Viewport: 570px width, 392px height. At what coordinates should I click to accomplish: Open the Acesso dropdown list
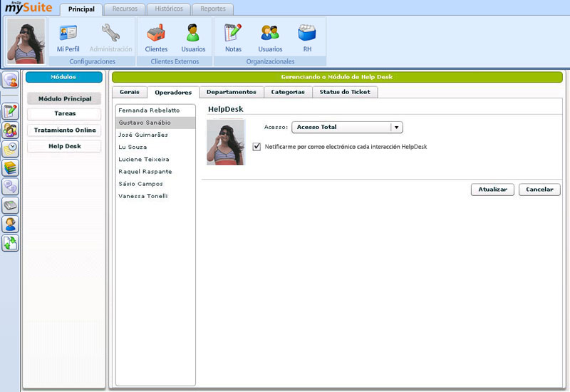[x=397, y=127]
